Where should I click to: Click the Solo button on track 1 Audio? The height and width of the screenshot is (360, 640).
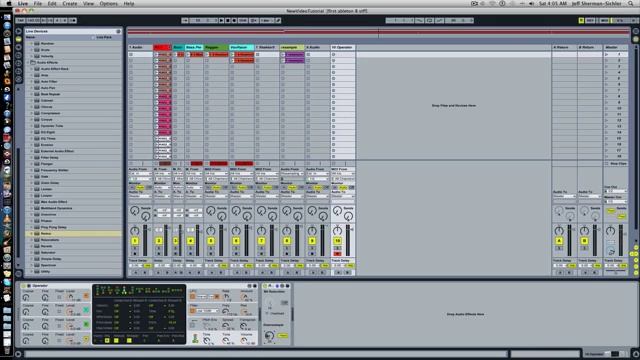pos(135,248)
